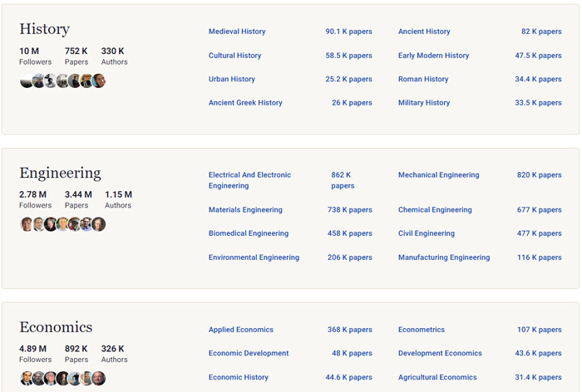Screen dimensions: 582x392
Task: Open the Chemical Engineering topic link
Action: tap(435, 209)
